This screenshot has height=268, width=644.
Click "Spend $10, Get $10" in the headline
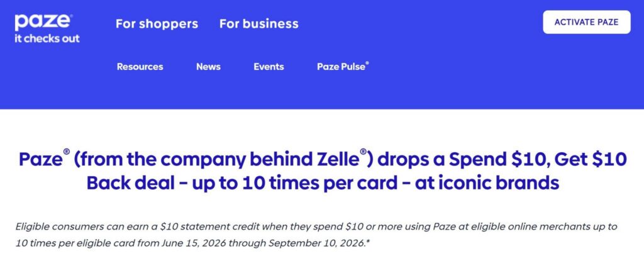click(537, 160)
